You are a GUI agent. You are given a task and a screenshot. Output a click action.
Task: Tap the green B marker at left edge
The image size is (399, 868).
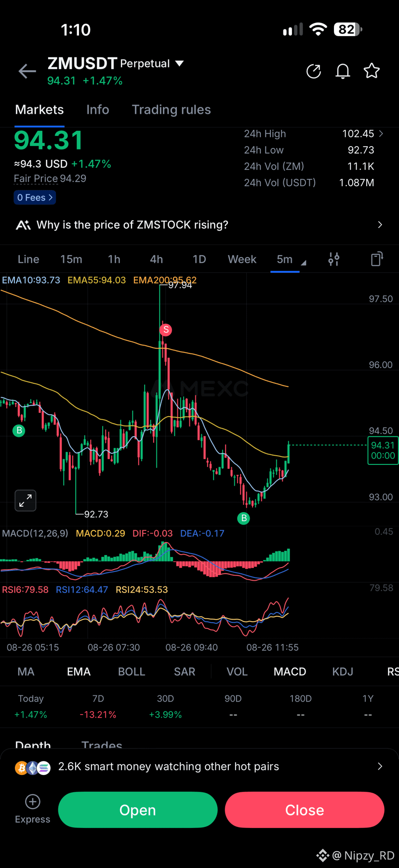(19, 430)
